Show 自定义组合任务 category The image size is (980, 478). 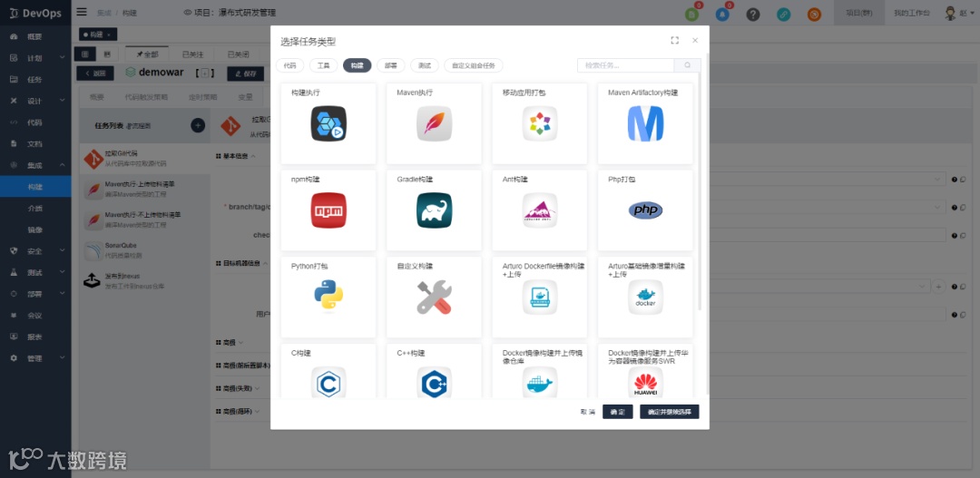click(474, 65)
